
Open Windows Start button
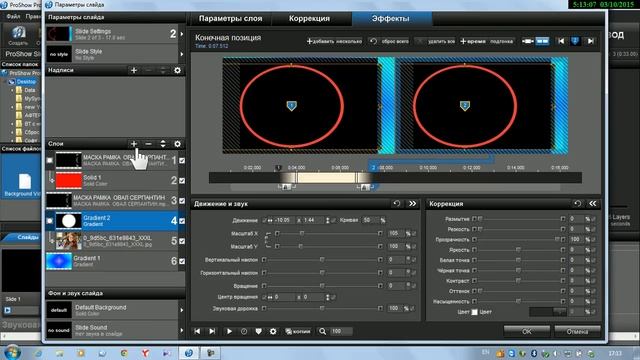click(x=12, y=353)
